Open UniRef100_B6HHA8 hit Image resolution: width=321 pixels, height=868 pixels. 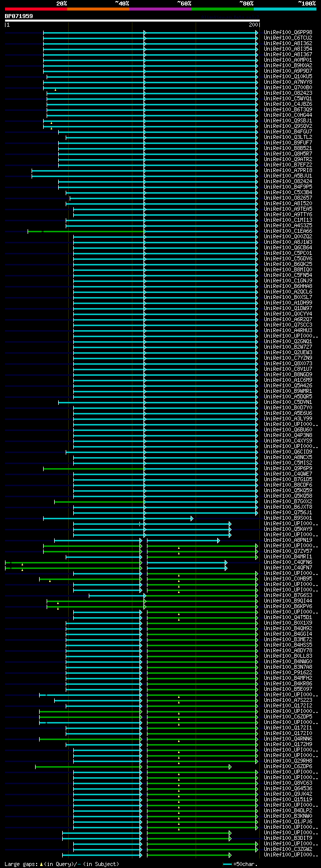(x=288, y=286)
